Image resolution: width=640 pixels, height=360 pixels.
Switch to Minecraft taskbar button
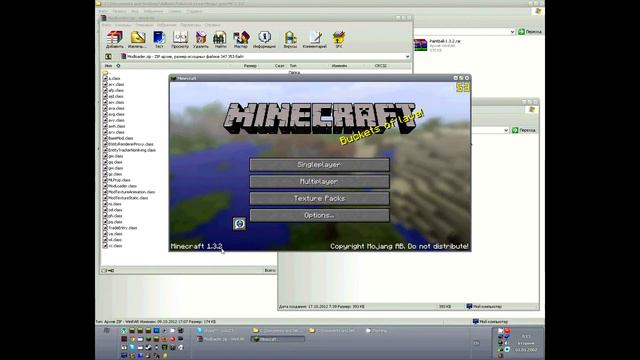[278, 339]
